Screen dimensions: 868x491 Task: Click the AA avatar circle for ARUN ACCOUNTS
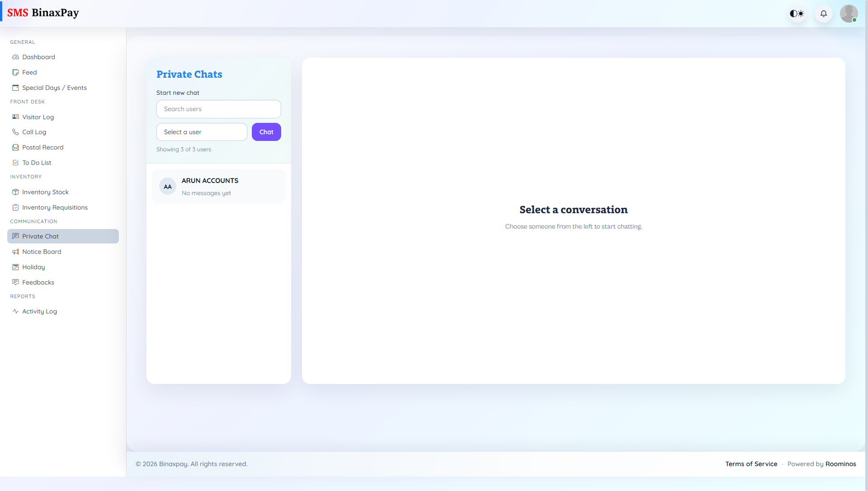(168, 186)
